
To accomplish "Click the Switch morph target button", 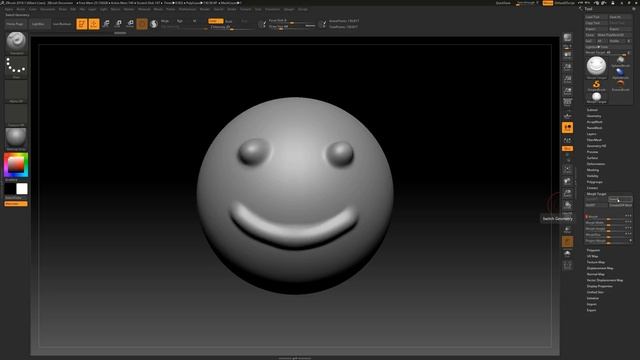I will (620, 200).
